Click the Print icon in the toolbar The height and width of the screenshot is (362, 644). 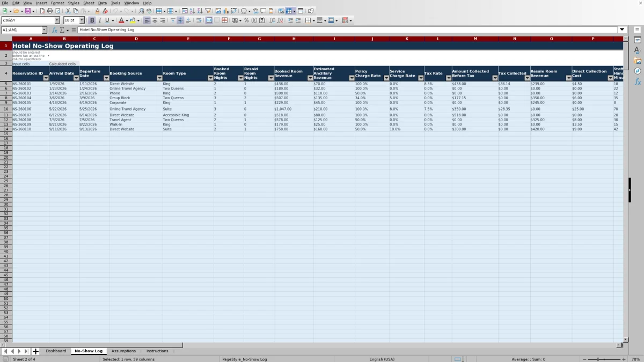50,11
